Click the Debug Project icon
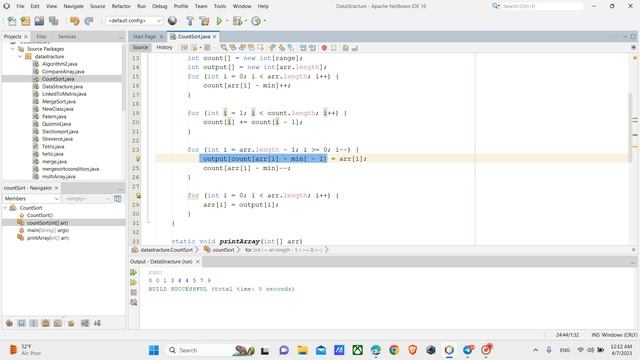This screenshot has width=640, height=360. [x=237, y=21]
